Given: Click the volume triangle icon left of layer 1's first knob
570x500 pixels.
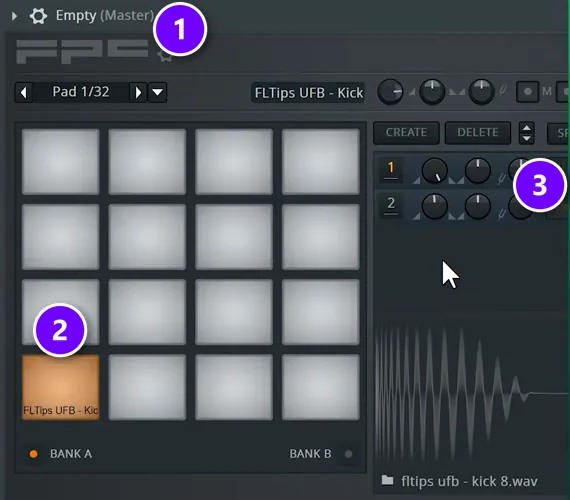Looking at the screenshot, I should tap(416, 180).
